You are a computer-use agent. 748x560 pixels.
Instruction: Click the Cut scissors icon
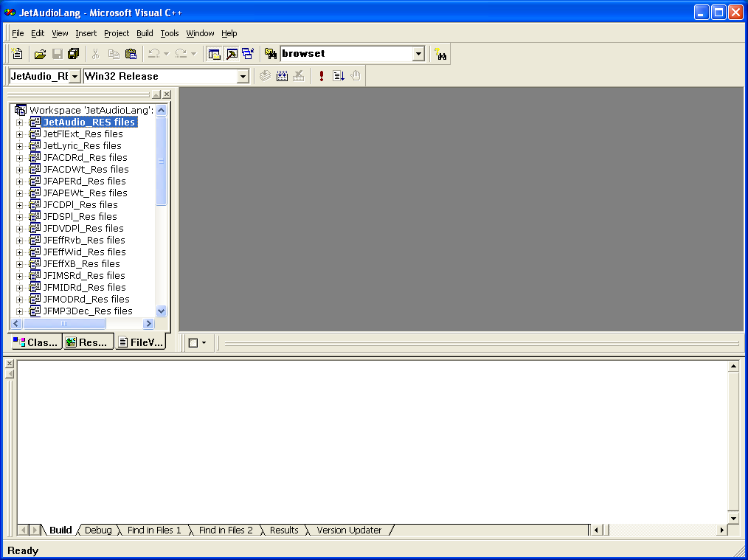pos(95,54)
